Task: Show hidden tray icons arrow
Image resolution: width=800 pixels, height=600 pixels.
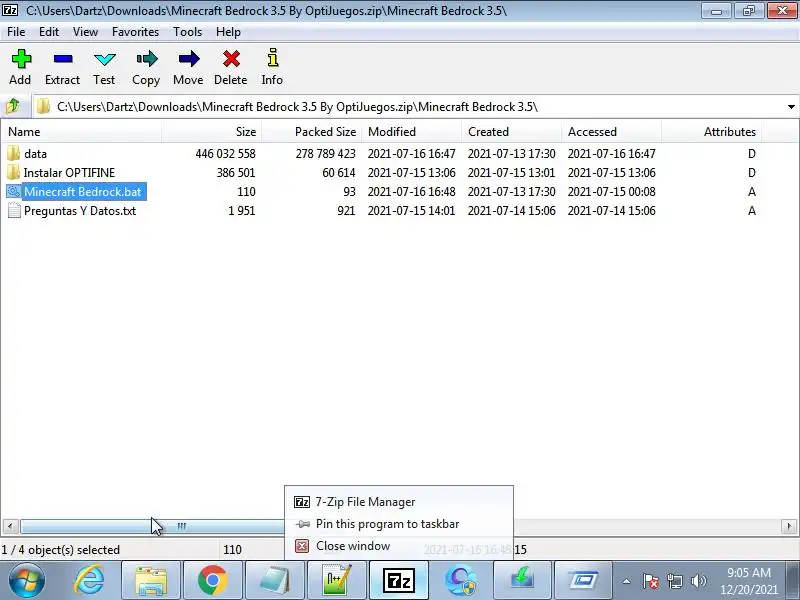Action: 627,581
